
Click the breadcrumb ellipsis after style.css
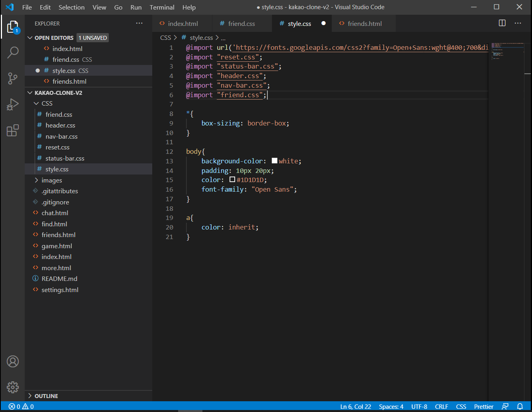(x=223, y=37)
